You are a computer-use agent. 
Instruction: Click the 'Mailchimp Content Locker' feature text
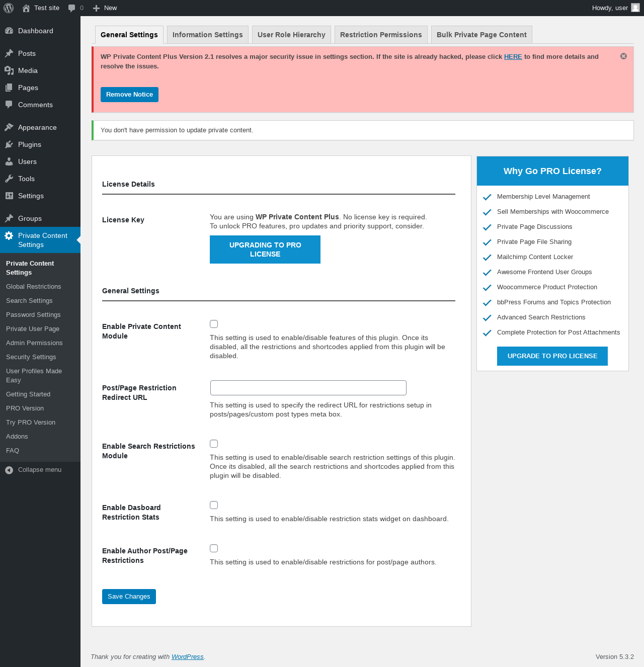(535, 257)
